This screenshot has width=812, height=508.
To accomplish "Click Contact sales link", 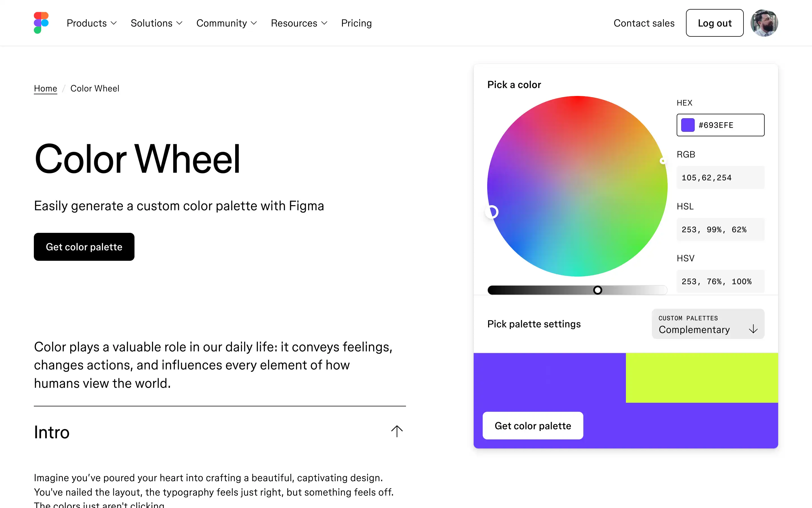I will pyautogui.click(x=644, y=23).
